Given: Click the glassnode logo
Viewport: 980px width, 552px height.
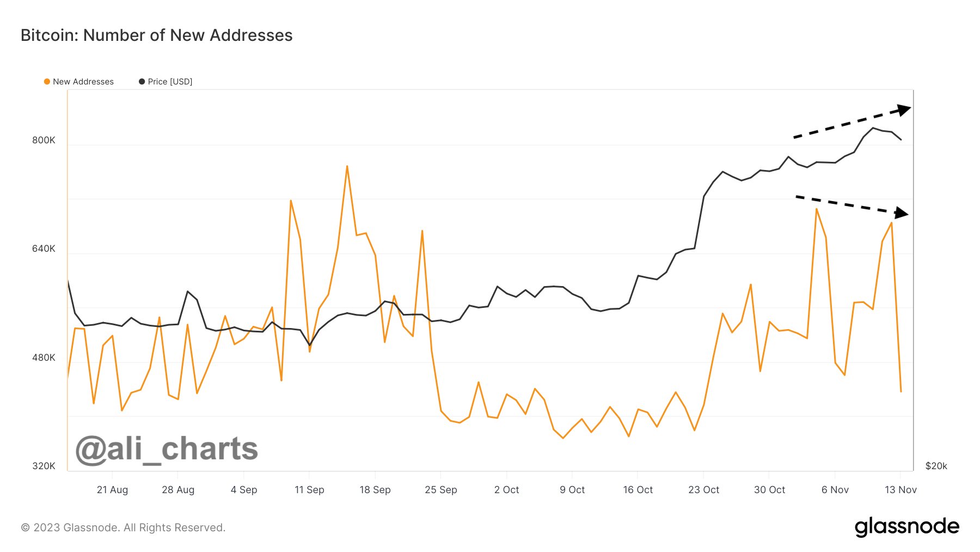Looking at the screenshot, I should (x=906, y=527).
